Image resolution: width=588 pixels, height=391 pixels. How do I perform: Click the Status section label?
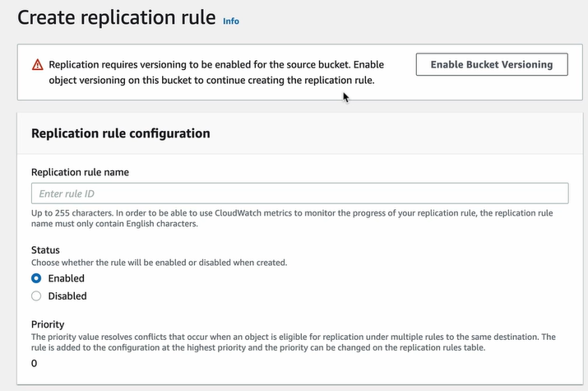click(x=45, y=250)
